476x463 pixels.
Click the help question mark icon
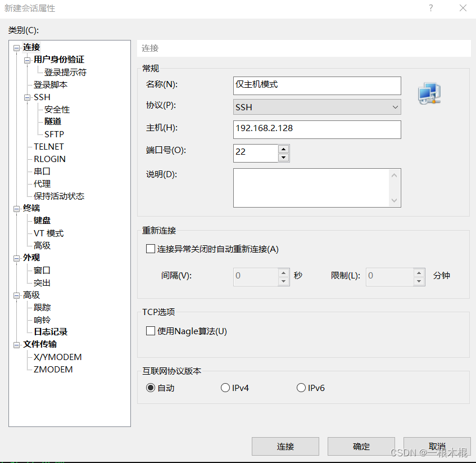pyautogui.click(x=431, y=8)
